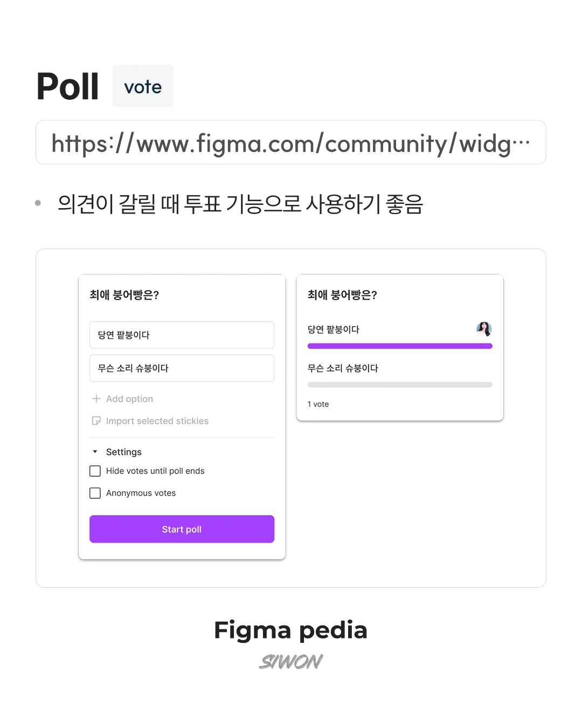Click poll question title in setup card

click(124, 295)
